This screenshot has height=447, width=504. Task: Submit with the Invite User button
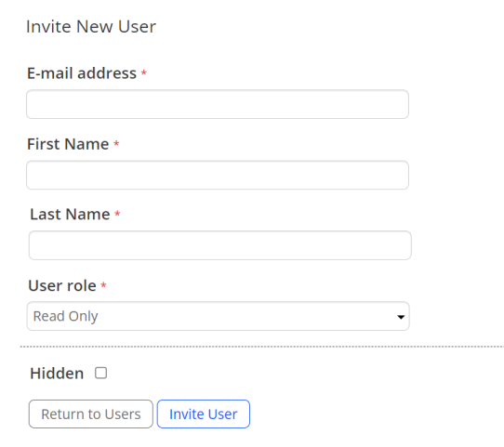204,414
